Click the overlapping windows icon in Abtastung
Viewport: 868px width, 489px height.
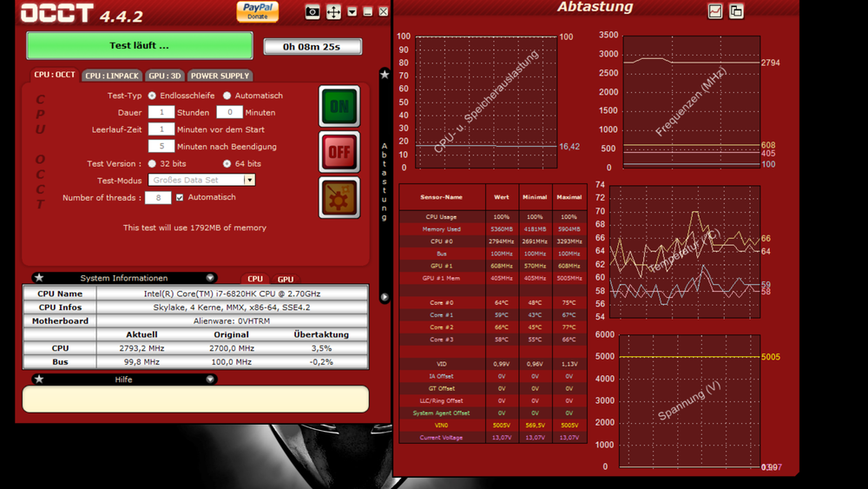pyautogui.click(x=736, y=11)
